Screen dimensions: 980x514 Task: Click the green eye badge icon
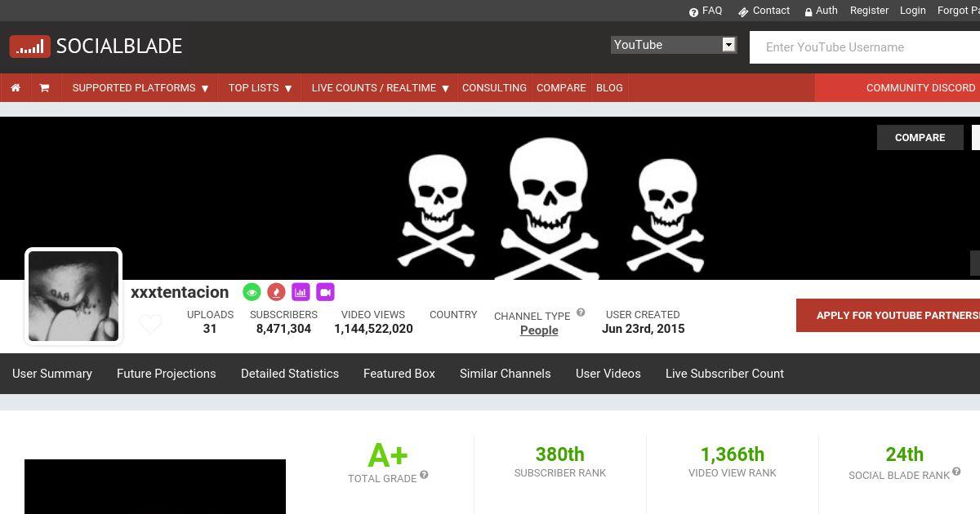coord(252,292)
